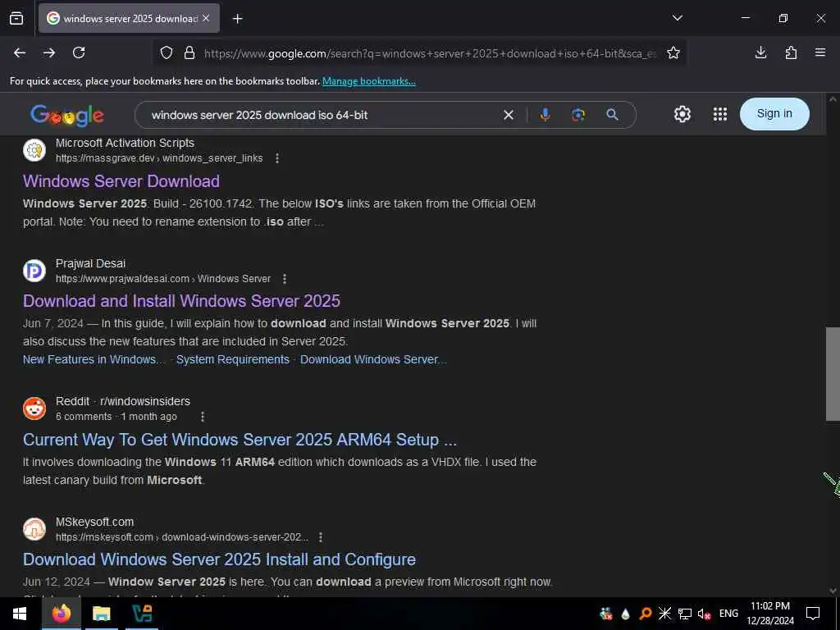Click prajwaldesai.com Windows Server URL text
This screenshot has height=630, width=840.
tap(163, 279)
